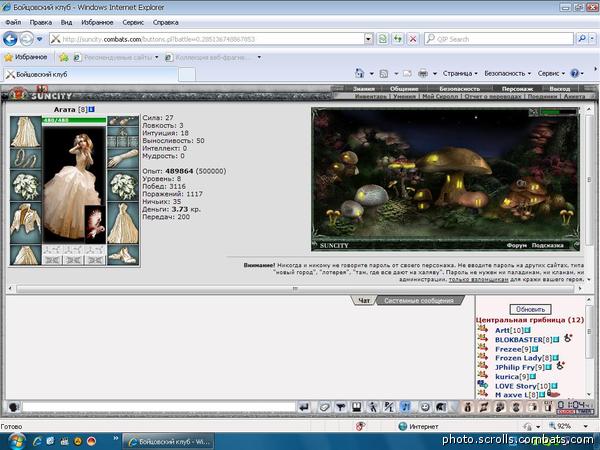
Task: Click the IE Home icon in command bar
Action: tap(359, 73)
